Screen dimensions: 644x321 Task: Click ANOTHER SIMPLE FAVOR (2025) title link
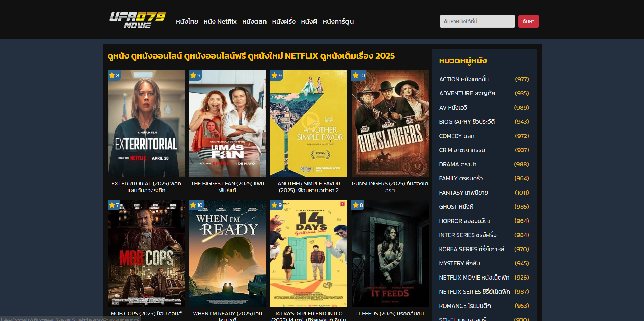click(x=309, y=187)
